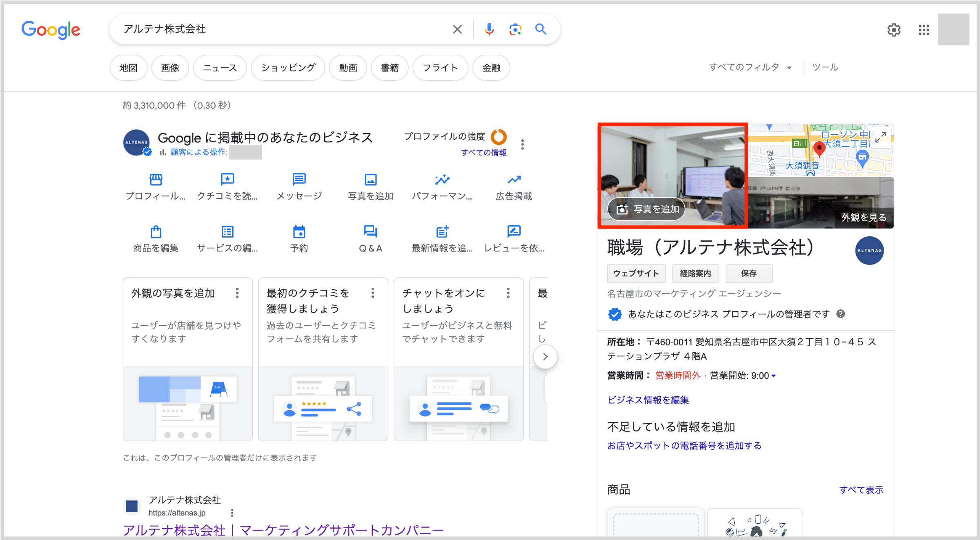This screenshot has height=540, width=980.
Task: Open the メッセージ icon
Action: 299,180
